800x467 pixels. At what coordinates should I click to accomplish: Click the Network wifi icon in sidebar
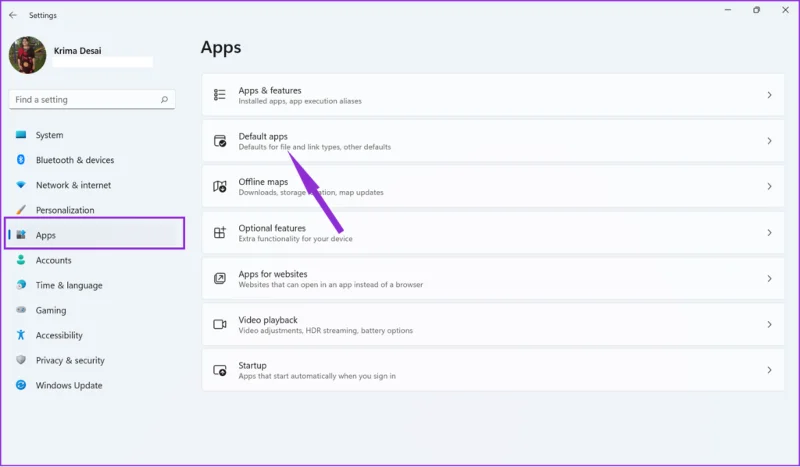tap(21, 185)
